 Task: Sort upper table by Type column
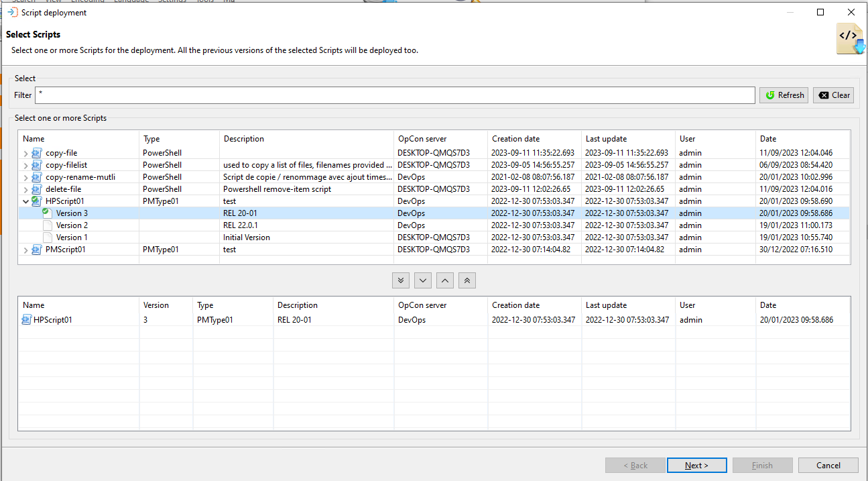(x=179, y=139)
